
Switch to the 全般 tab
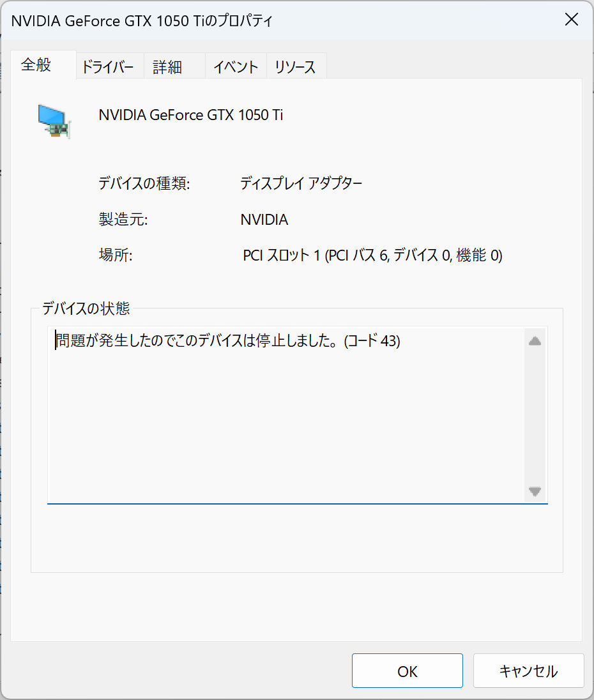pos(36,65)
